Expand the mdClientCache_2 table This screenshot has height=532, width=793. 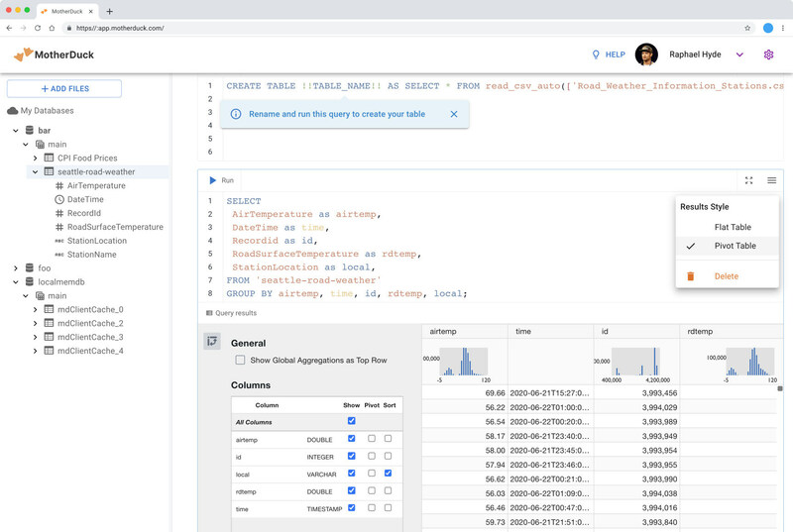(35, 323)
